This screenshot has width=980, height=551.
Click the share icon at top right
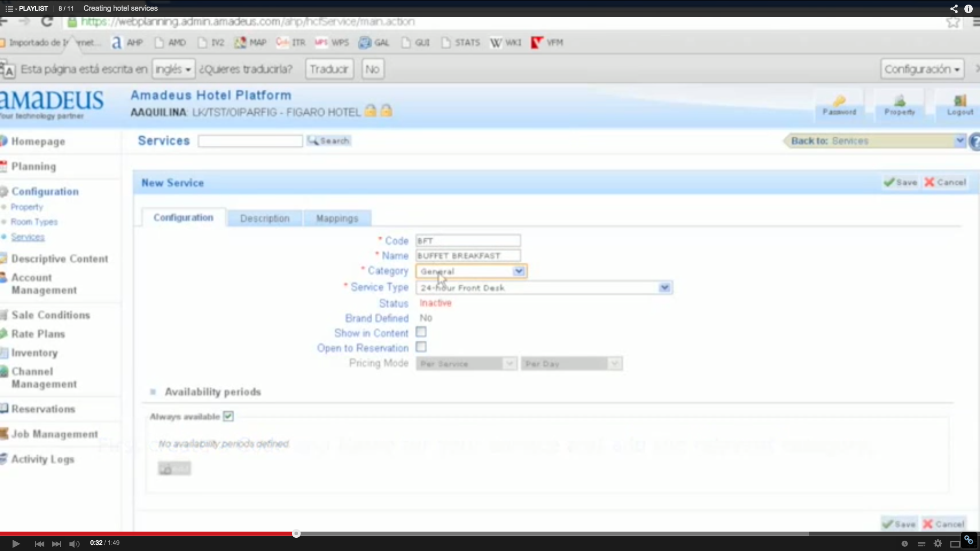[953, 8]
